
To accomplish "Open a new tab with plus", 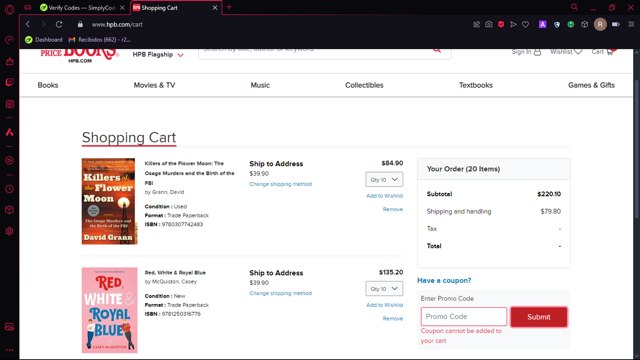I will [x=229, y=7].
